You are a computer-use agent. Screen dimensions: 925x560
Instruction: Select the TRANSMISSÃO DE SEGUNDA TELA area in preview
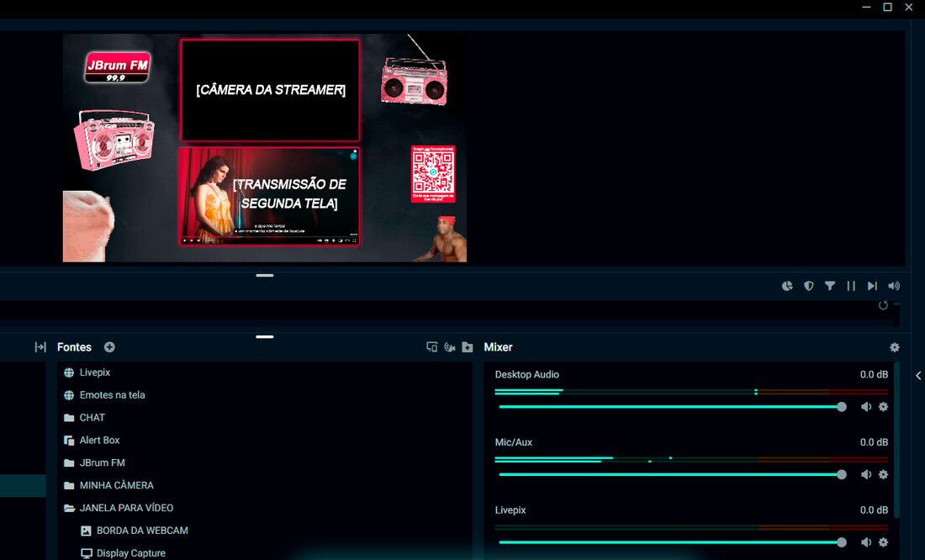point(270,197)
